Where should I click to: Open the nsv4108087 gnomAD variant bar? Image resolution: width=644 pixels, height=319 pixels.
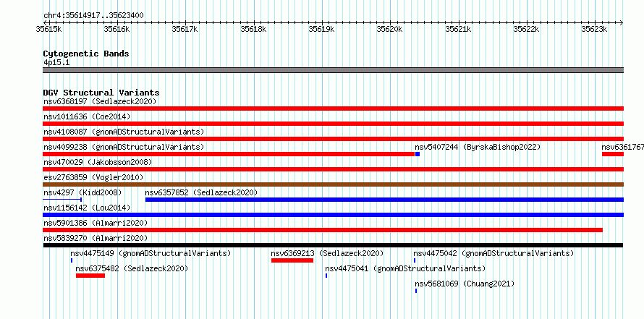333,139
